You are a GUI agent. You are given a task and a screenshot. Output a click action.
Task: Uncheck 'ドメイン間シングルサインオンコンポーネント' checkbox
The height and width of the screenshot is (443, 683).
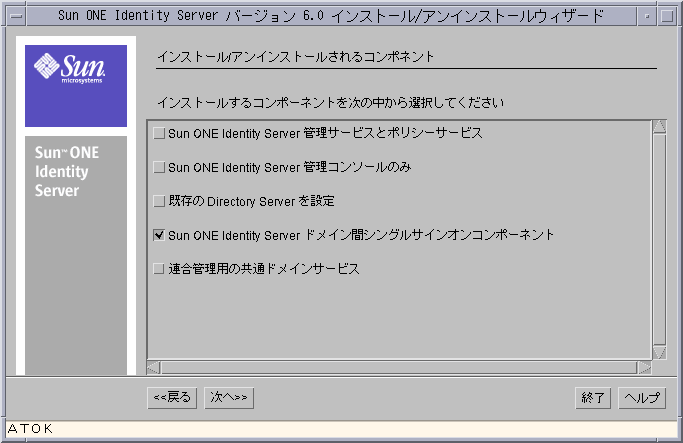[x=159, y=235]
